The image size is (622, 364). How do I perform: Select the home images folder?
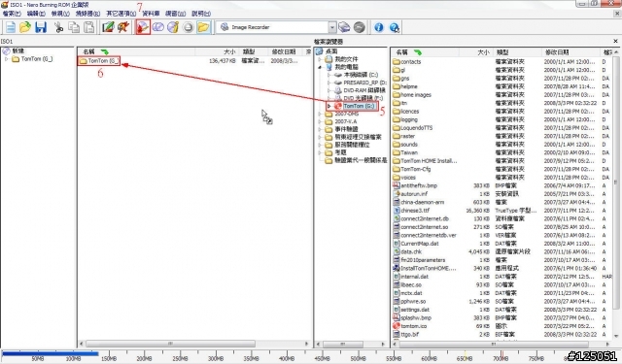pos(416,95)
